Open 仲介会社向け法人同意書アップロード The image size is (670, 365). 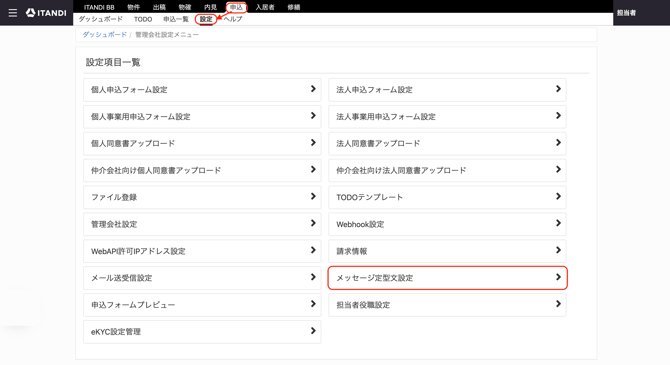447,170
